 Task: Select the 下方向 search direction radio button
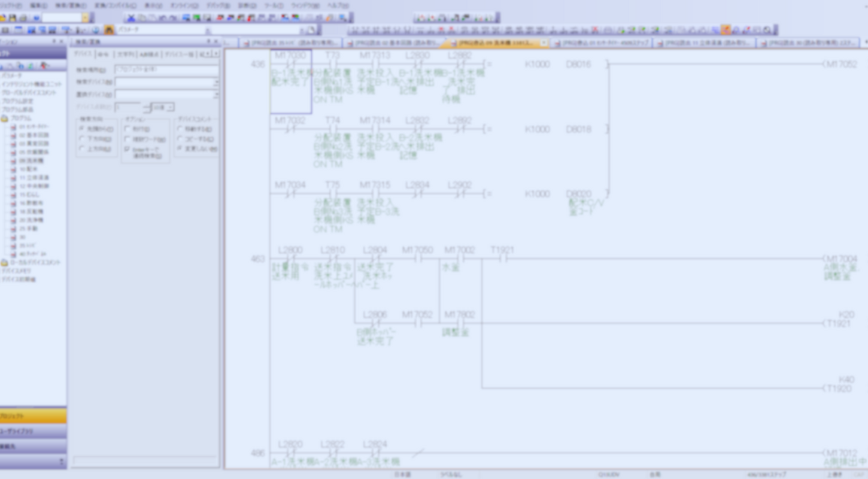click(82, 138)
